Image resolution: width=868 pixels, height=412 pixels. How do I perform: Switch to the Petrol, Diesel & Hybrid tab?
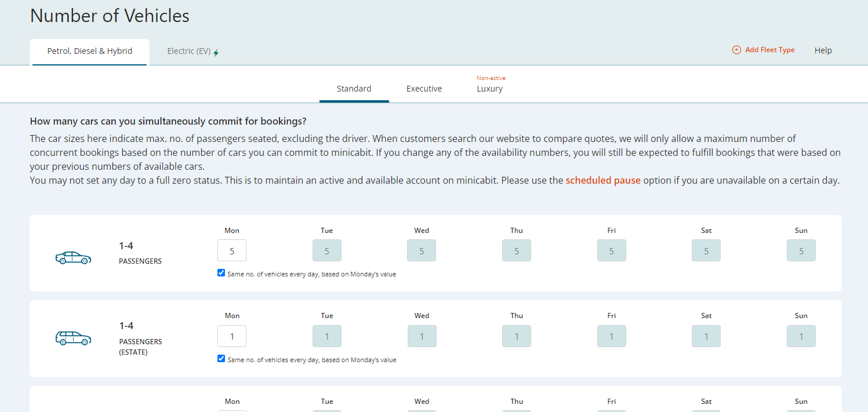point(90,52)
